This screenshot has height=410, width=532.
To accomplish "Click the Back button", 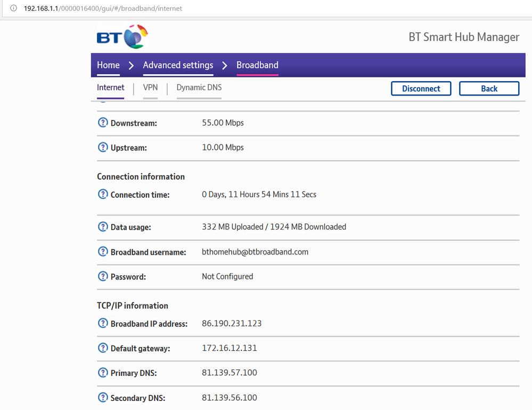I will 489,88.
